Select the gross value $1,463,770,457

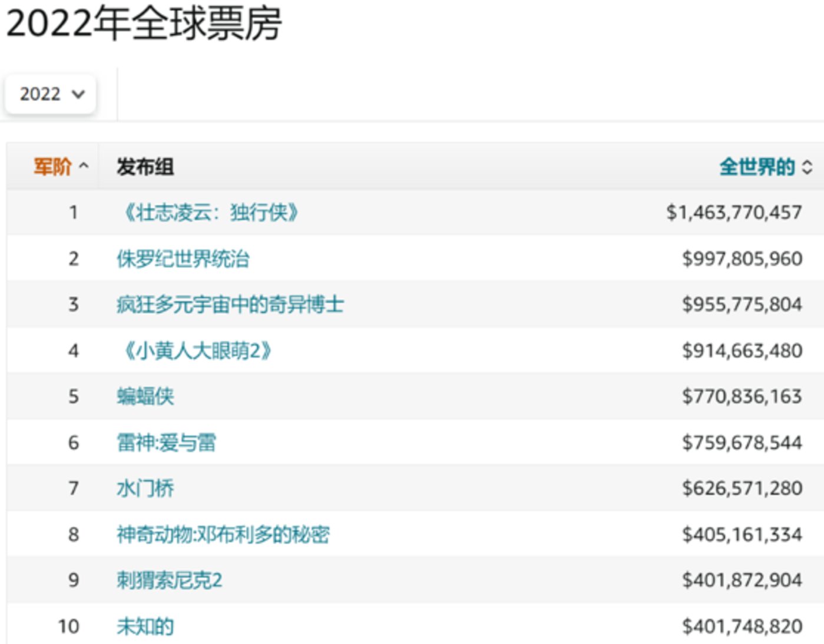coord(734,212)
